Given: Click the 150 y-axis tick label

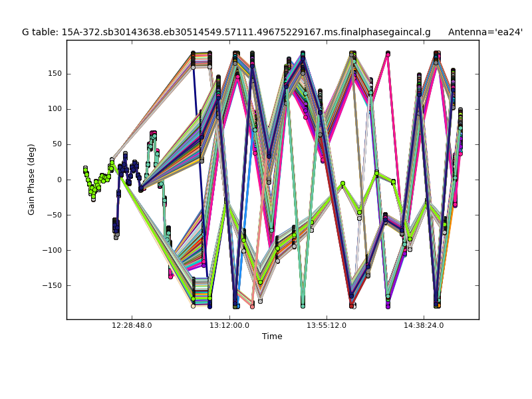Looking at the screenshot, I should coord(53,74).
